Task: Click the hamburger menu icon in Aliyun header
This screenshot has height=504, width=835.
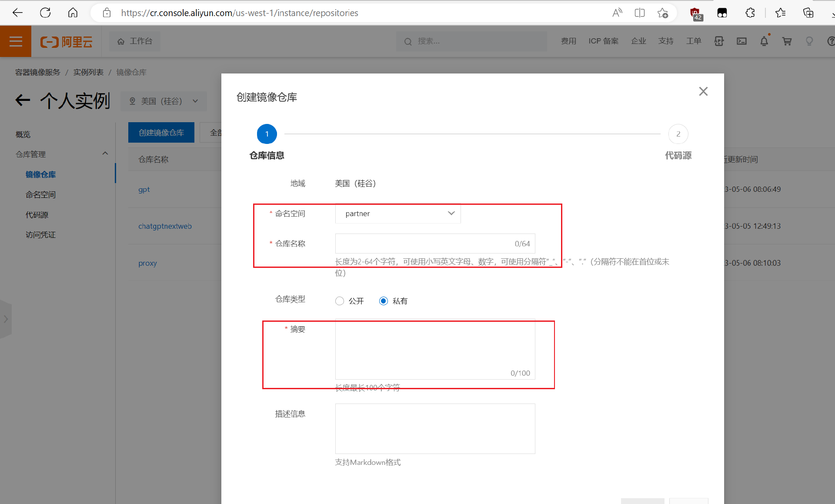Action: pos(16,41)
